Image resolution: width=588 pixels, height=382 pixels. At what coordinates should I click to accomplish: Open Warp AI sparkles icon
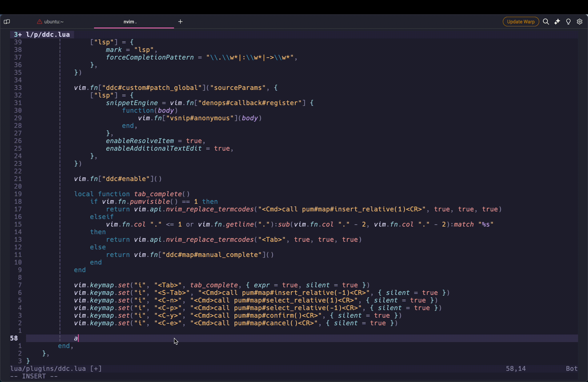click(557, 22)
